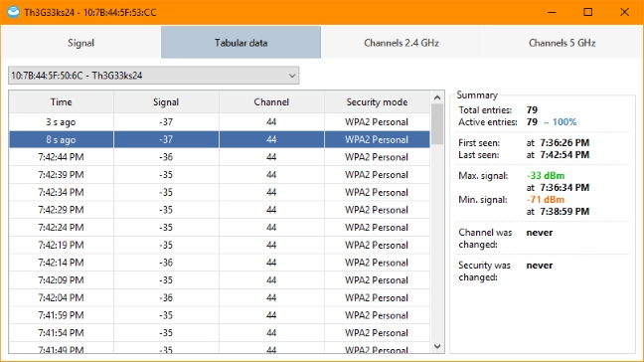
Task: Switch to the Signal tab
Action: [80, 43]
